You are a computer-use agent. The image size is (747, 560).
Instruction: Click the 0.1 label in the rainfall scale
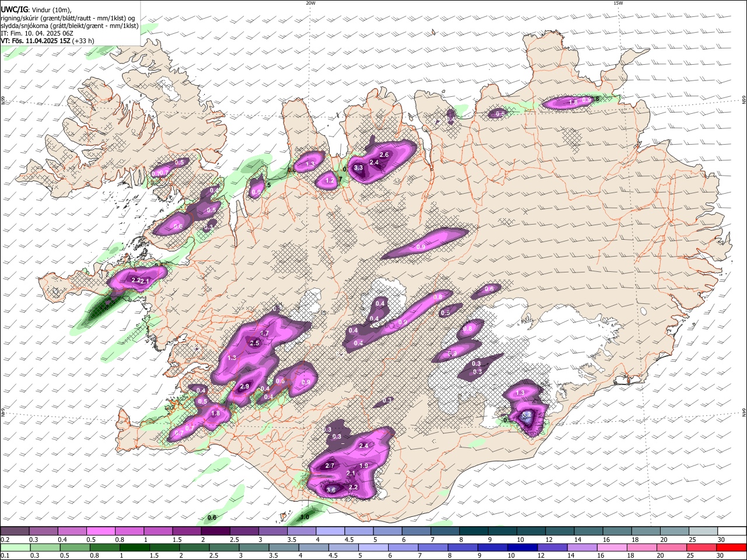coord(4,555)
